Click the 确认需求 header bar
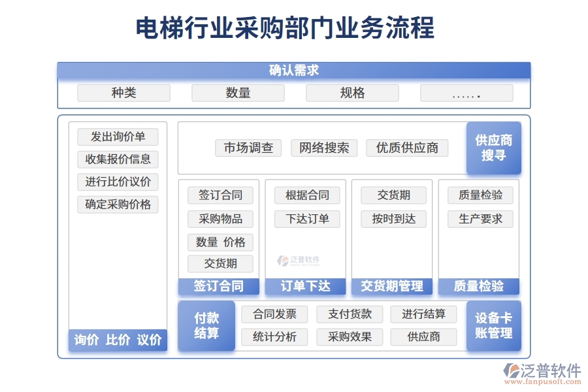Viewport: 588px width, 392px height. [x=294, y=70]
